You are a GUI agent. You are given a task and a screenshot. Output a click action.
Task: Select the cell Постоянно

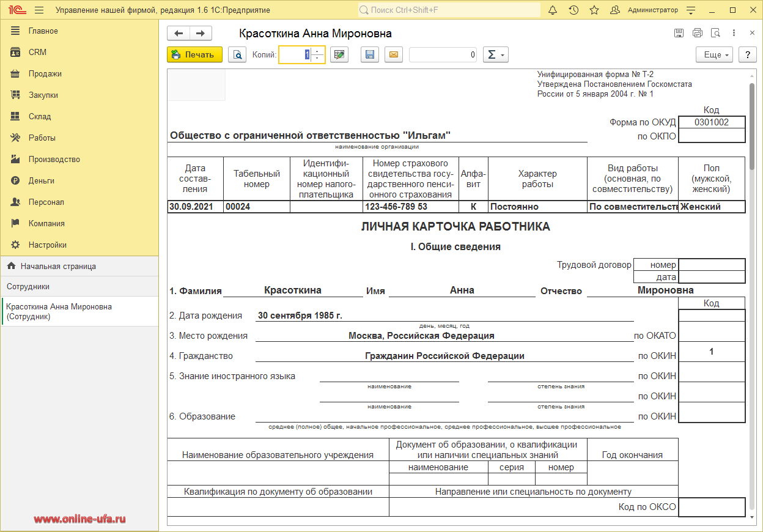pos(537,207)
